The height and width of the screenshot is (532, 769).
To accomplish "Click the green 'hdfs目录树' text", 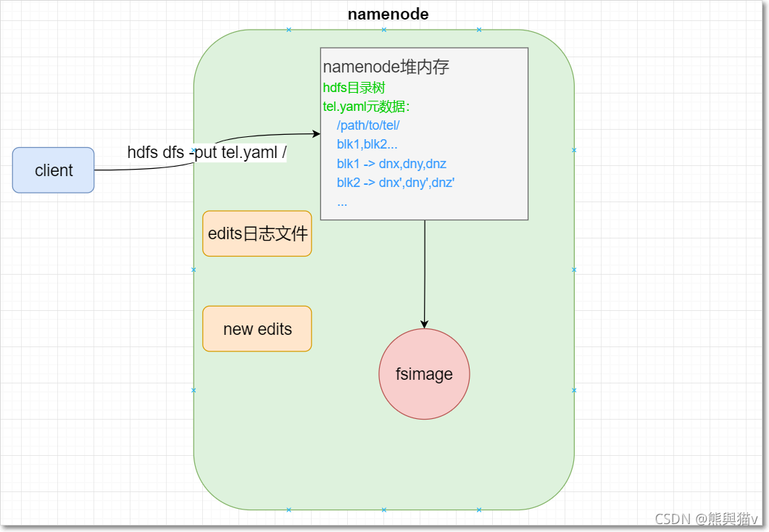I will click(x=354, y=88).
